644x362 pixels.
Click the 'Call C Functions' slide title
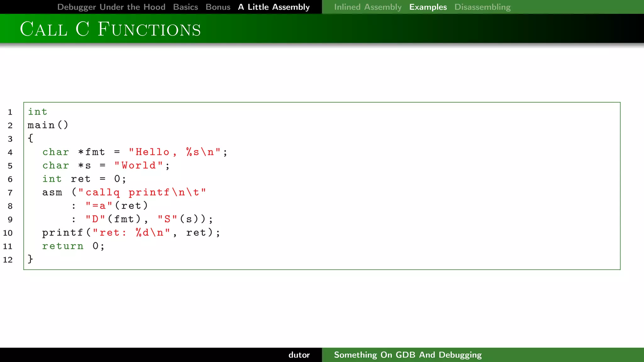pos(110,29)
